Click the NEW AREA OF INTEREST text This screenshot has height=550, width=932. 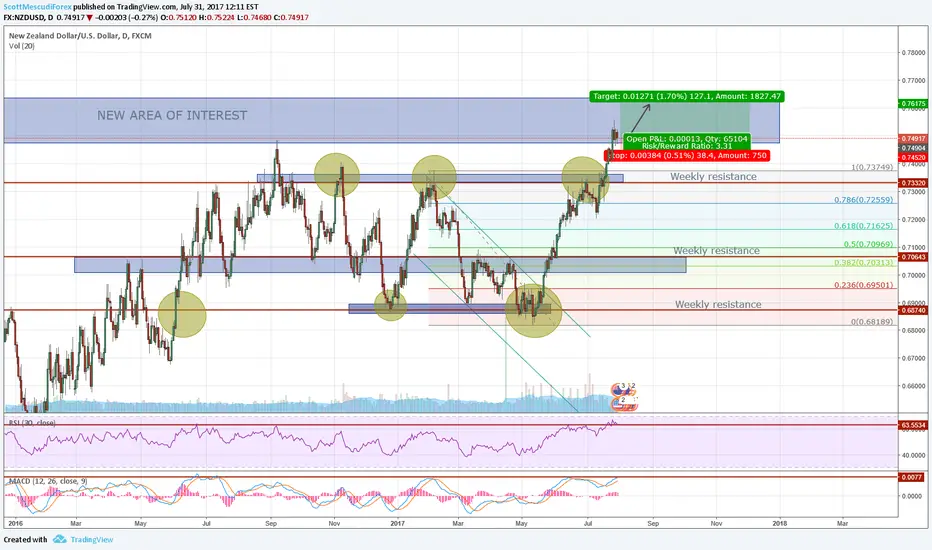[x=172, y=115]
